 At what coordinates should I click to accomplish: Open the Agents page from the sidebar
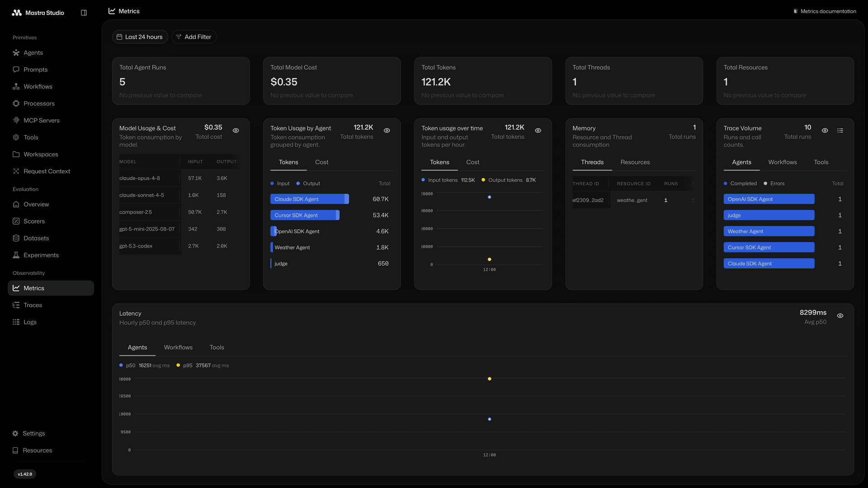pyautogui.click(x=51, y=53)
